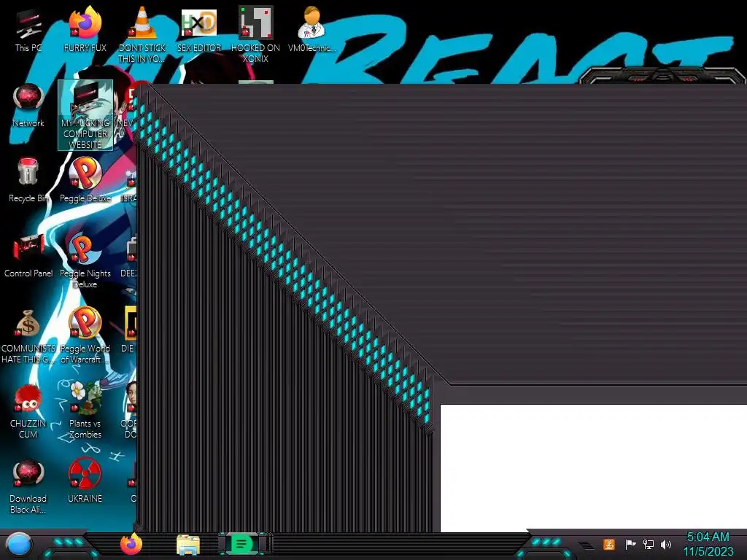Viewport: 747px width, 560px height.
Task: Select the Network desktop icon
Action: tap(28, 105)
